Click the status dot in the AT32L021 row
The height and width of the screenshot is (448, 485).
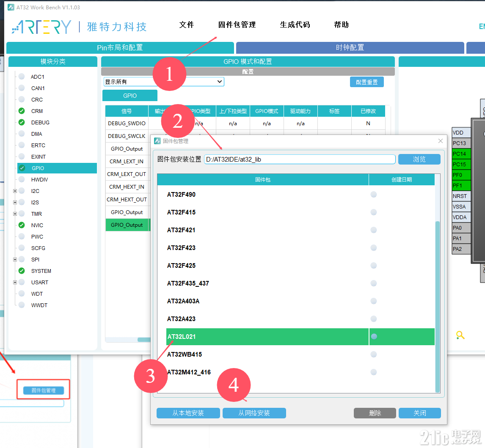(374, 337)
